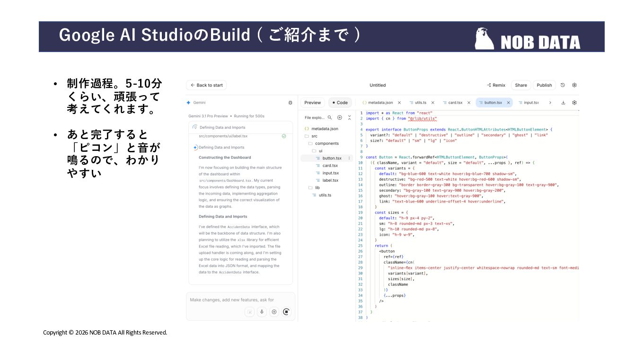Screen dimensions: 644x362
Task: Click the src/components/ui/label.tsx path
Action: point(223,136)
